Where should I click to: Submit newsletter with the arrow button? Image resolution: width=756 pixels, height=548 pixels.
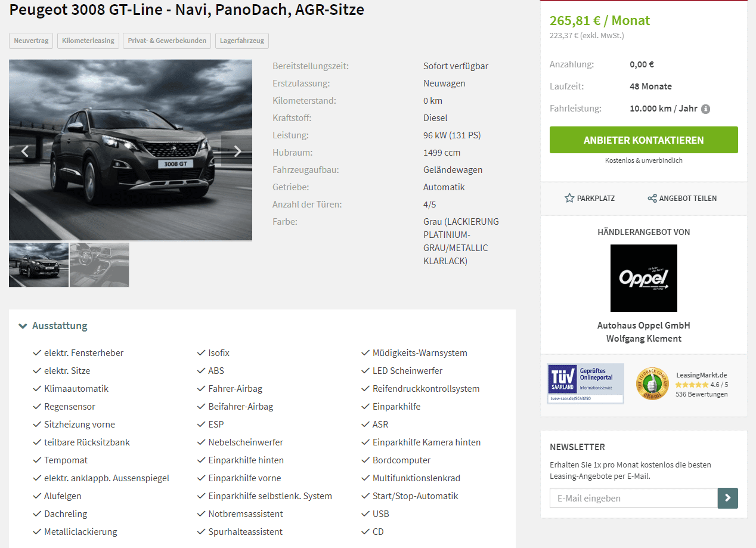pos(728,498)
